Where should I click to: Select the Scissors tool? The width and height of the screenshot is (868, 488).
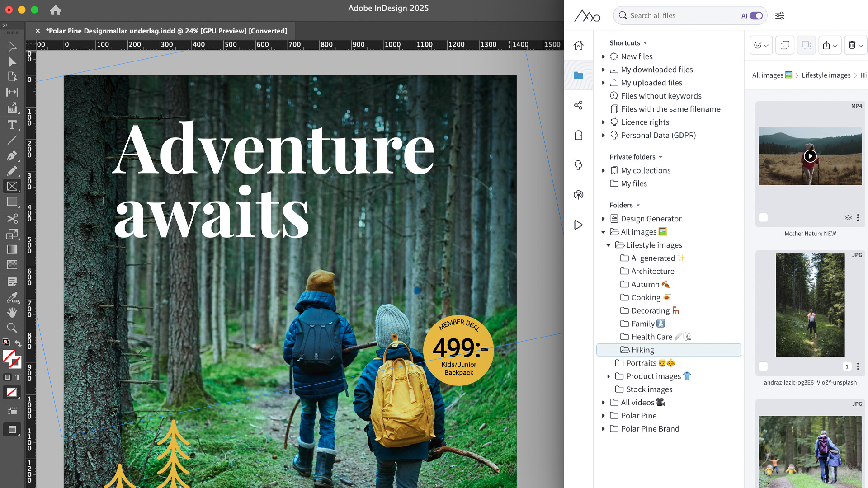point(12,219)
